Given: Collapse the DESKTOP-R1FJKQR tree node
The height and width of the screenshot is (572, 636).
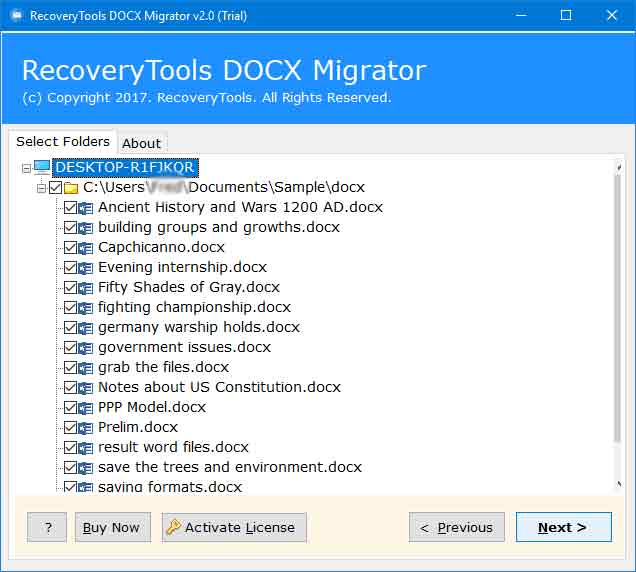Looking at the screenshot, I should [26, 168].
